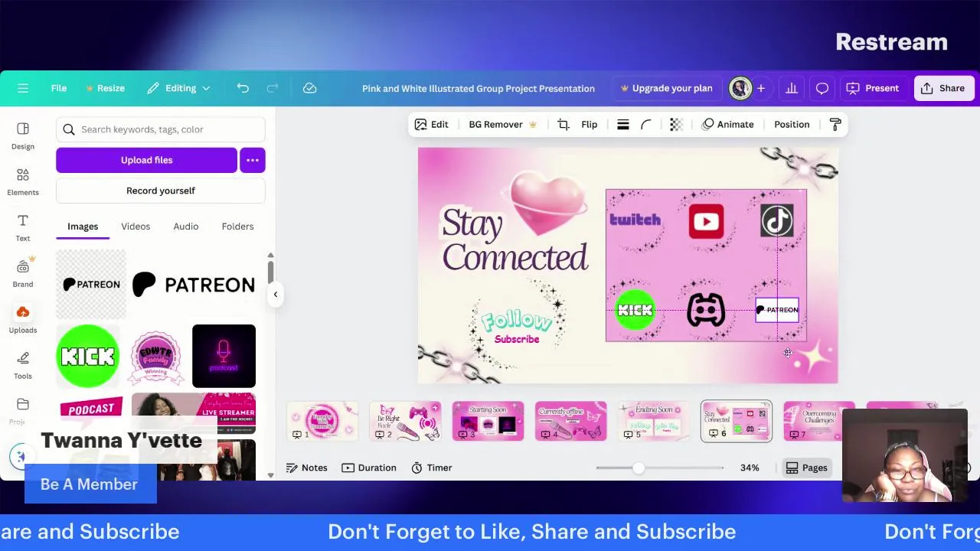Select YouTube logo on canvas
This screenshot has height=551, width=980.
pos(706,221)
